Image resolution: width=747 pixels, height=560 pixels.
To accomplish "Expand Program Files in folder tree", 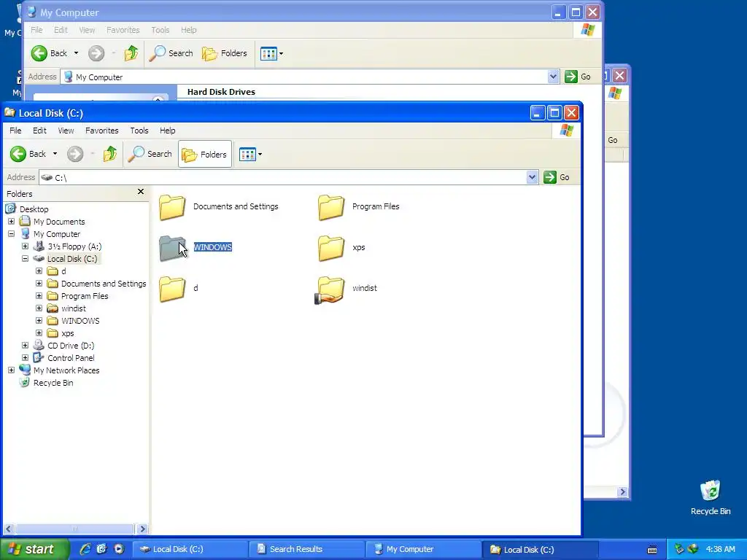I will pos(39,296).
